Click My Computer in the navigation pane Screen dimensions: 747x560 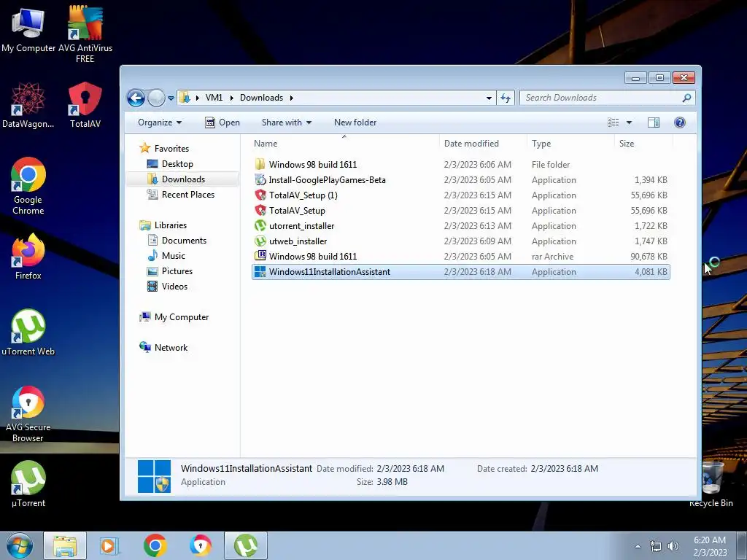point(174,317)
